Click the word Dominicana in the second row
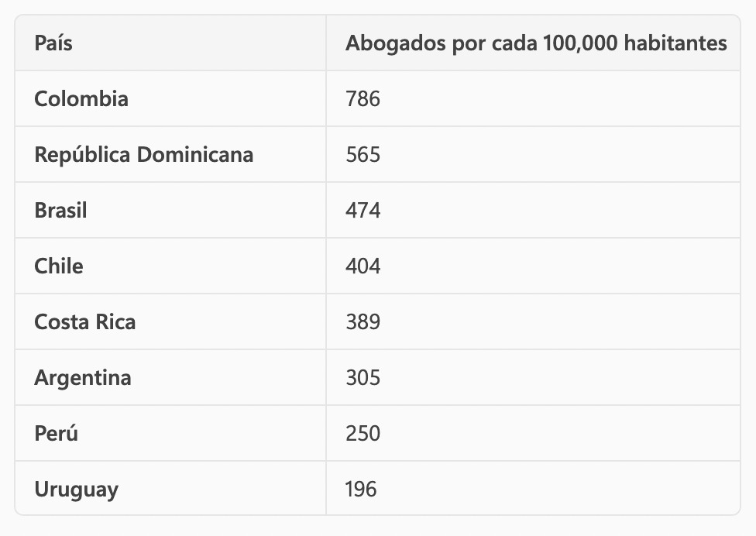The image size is (756, 536). 195,155
